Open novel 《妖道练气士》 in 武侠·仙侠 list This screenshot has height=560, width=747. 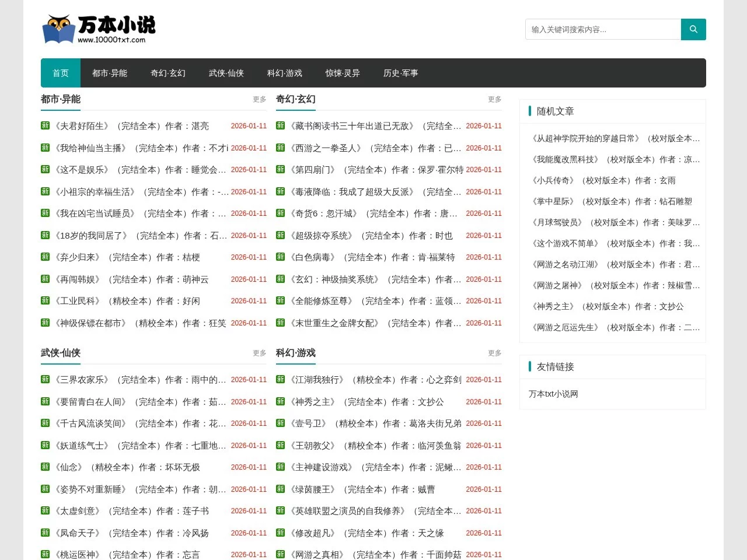[139, 446]
